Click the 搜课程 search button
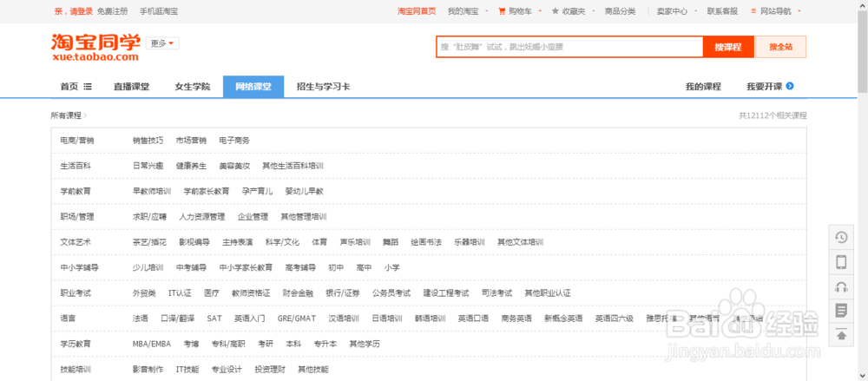This screenshot has height=381, width=868. click(x=728, y=47)
